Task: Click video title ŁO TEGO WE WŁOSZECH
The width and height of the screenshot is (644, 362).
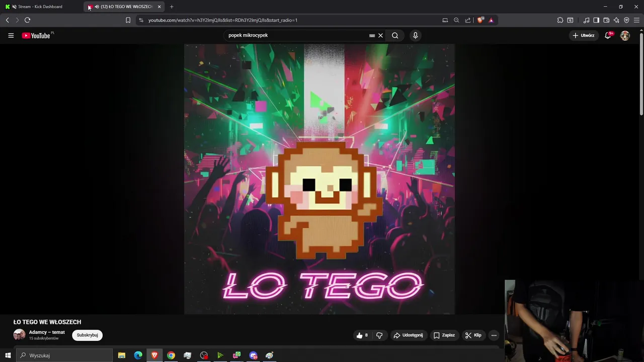Action: pyautogui.click(x=47, y=322)
